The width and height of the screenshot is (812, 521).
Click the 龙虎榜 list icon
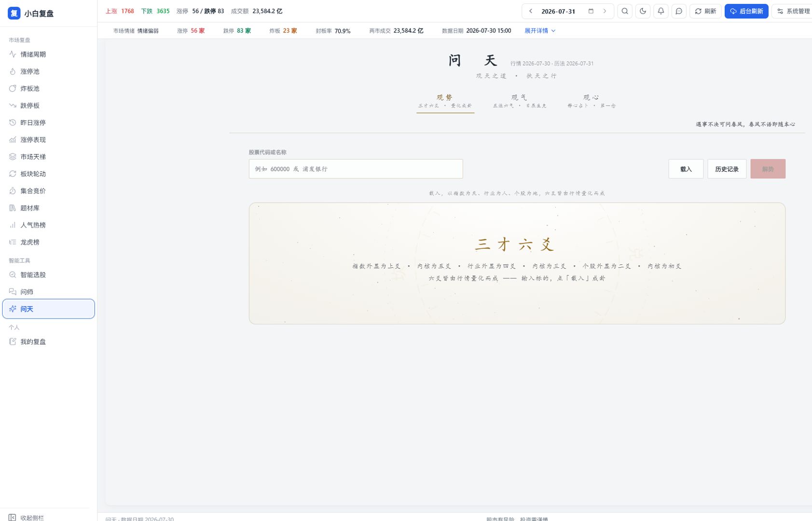(13, 242)
